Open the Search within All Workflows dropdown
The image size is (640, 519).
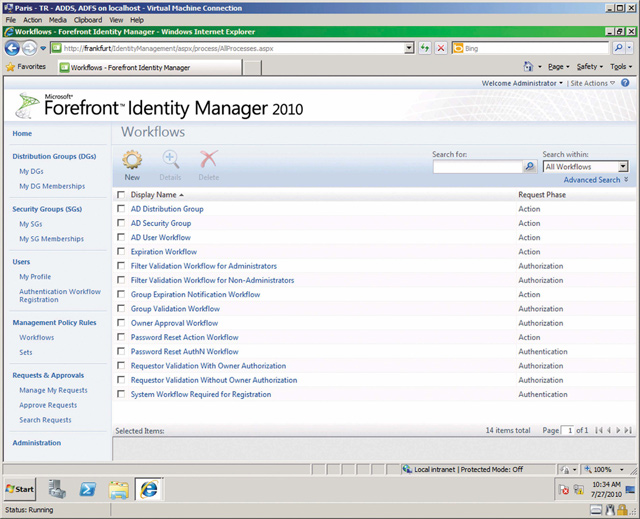[623, 166]
